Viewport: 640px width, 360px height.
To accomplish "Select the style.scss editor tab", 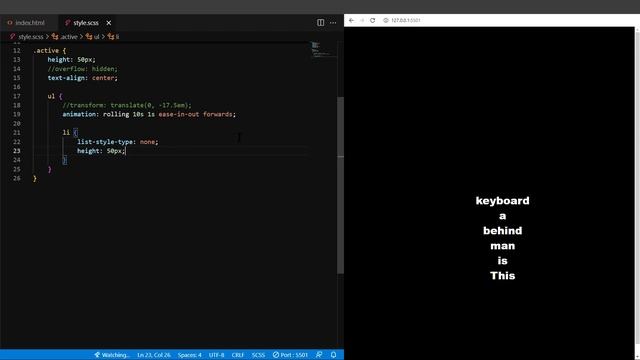I will (x=86, y=23).
